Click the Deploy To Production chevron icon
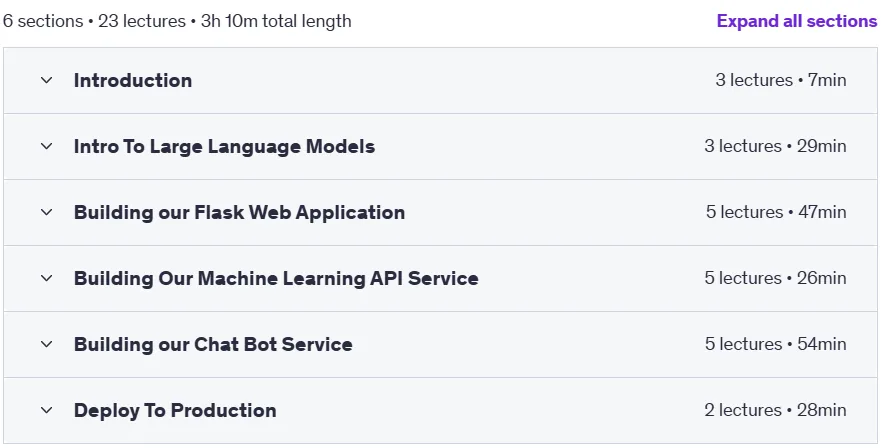881x448 pixels. pyautogui.click(x=47, y=410)
